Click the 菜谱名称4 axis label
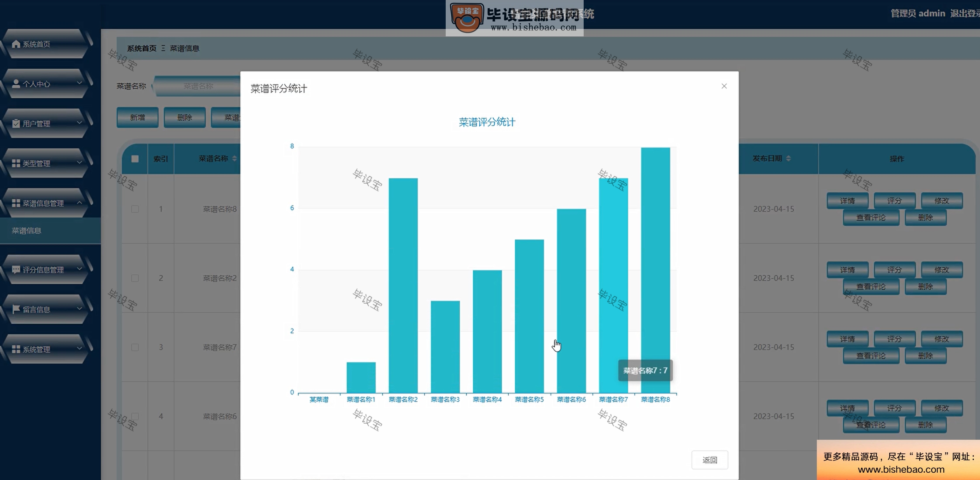Image resolution: width=980 pixels, height=480 pixels. pos(487,400)
